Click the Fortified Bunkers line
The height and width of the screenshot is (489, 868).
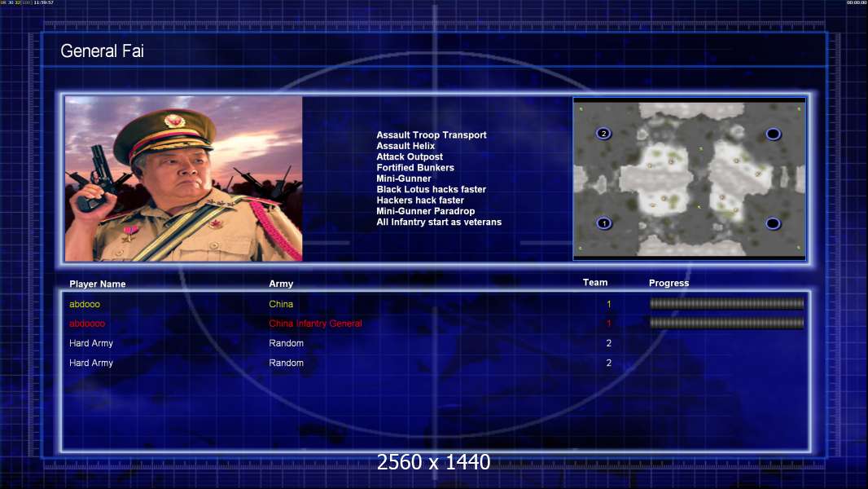(415, 167)
